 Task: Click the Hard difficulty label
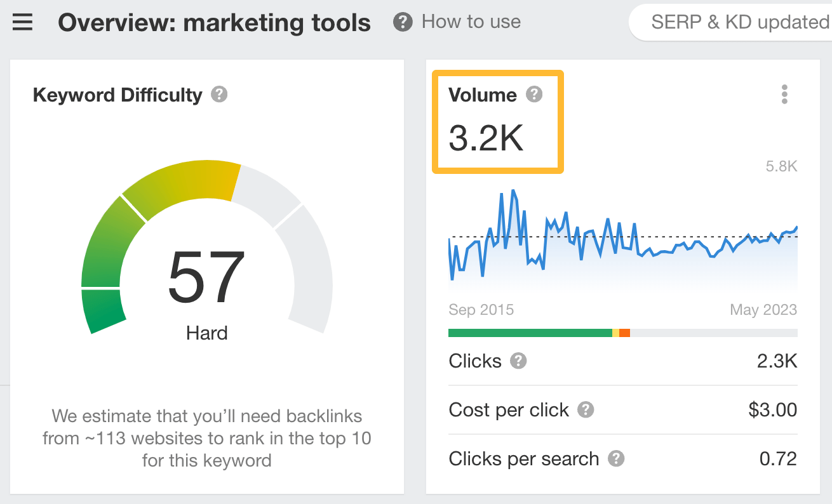pos(206,333)
